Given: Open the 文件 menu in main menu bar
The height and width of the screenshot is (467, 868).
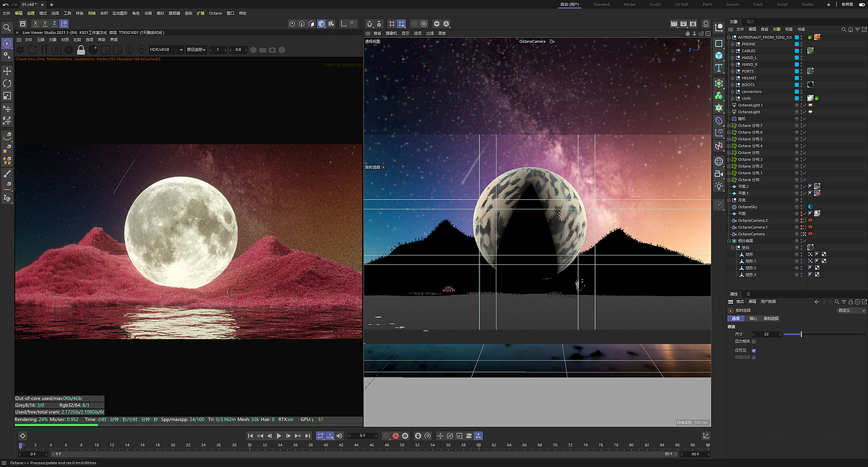Looking at the screenshot, I should point(6,13).
